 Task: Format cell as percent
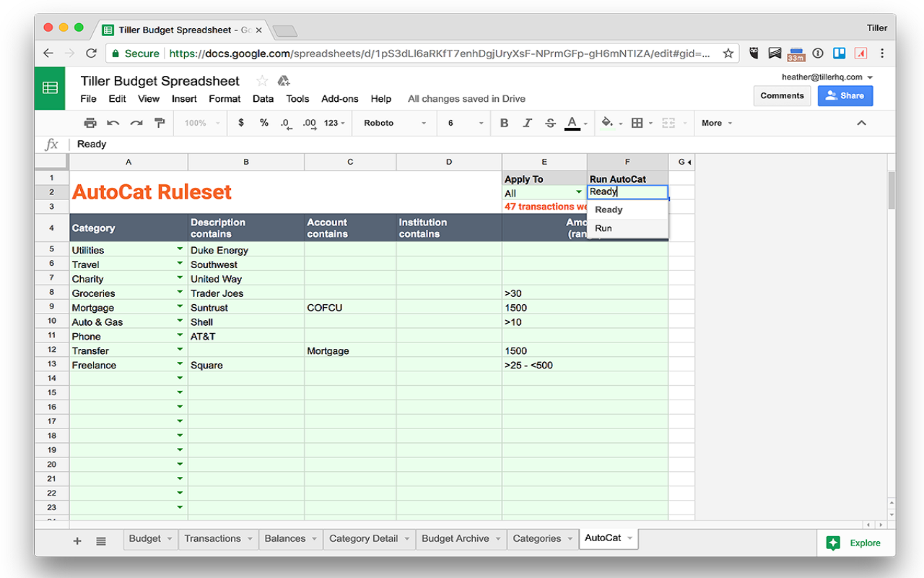pos(264,123)
